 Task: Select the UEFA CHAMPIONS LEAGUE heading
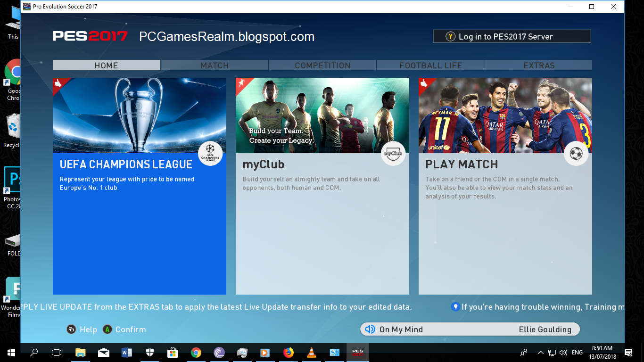pyautogui.click(x=126, y=165)
